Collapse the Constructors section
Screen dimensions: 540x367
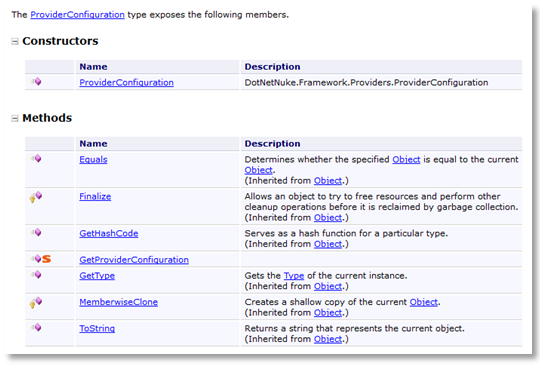pyautogui.click(x=14, y=42)
